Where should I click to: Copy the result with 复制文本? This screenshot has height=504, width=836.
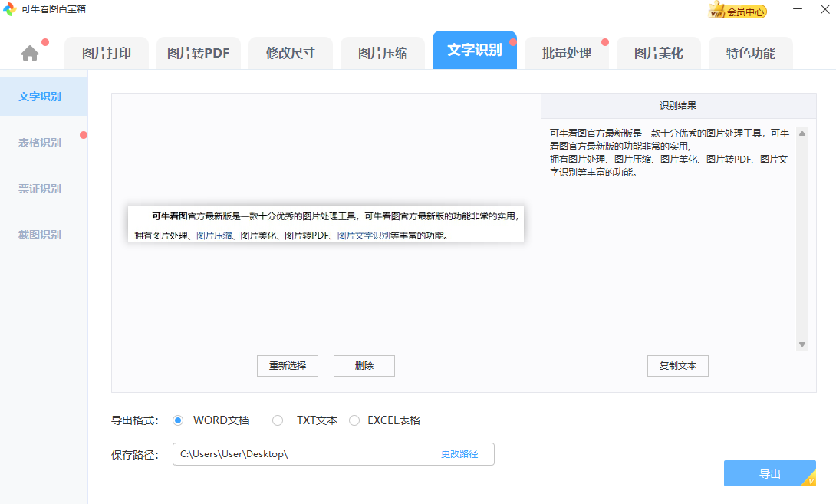point(678,366)
